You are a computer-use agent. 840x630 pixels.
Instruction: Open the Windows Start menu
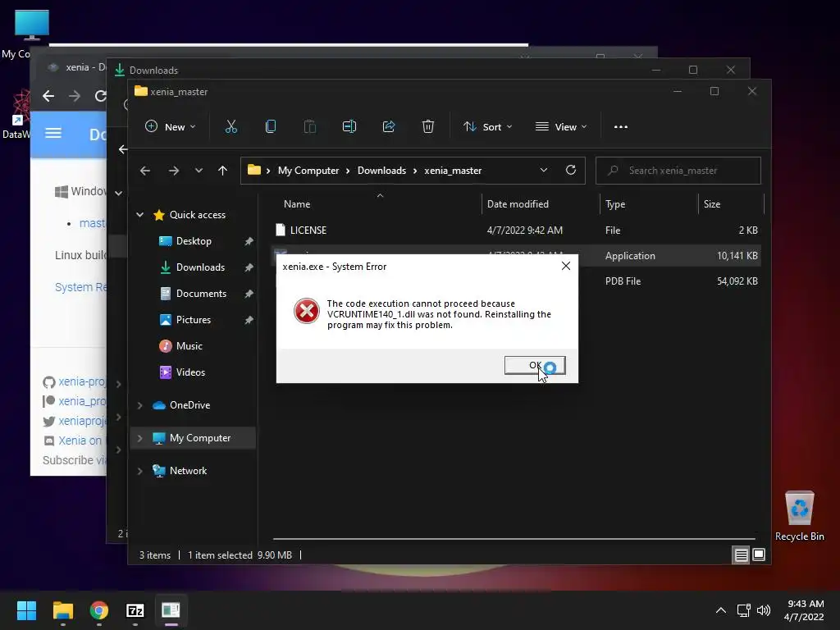pos(26,610)
